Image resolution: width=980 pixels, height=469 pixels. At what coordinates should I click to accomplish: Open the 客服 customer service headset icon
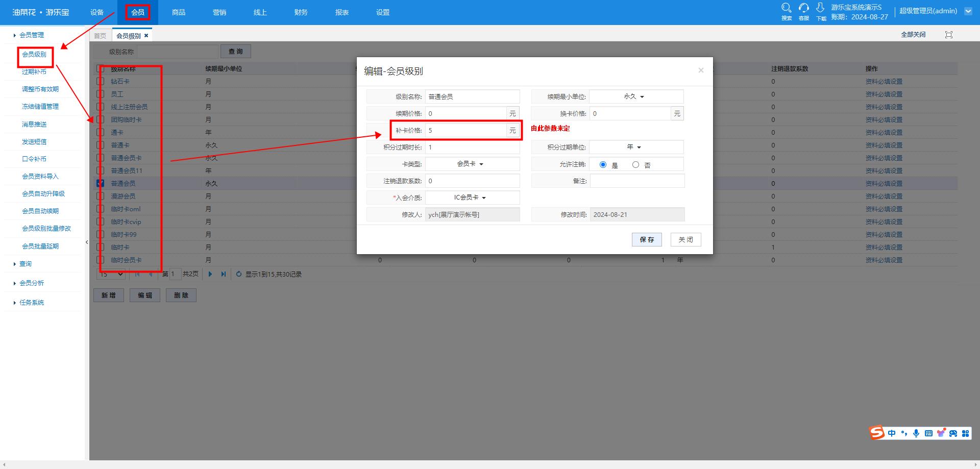pos(804,8)
